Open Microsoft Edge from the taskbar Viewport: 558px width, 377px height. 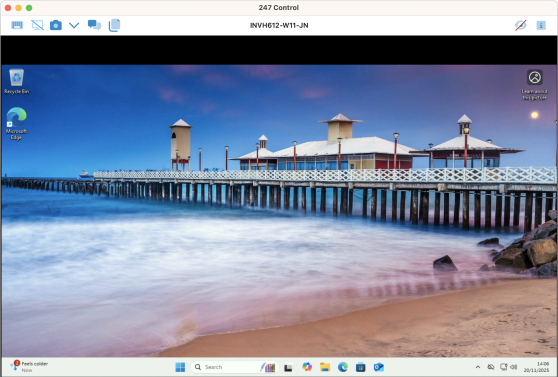point(343,367)
